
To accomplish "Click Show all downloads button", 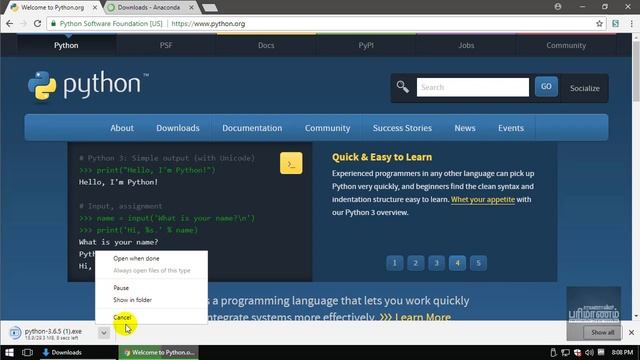I will 602,333.
